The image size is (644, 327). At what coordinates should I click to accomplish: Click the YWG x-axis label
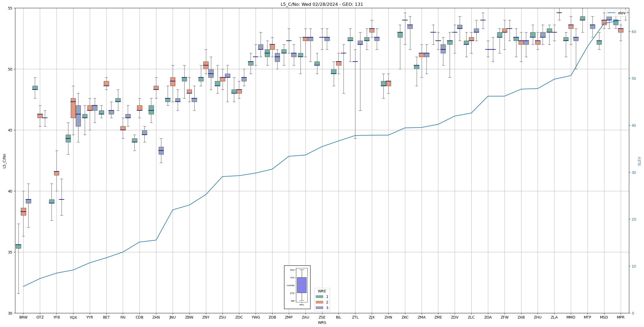click(x=256, y=317)
